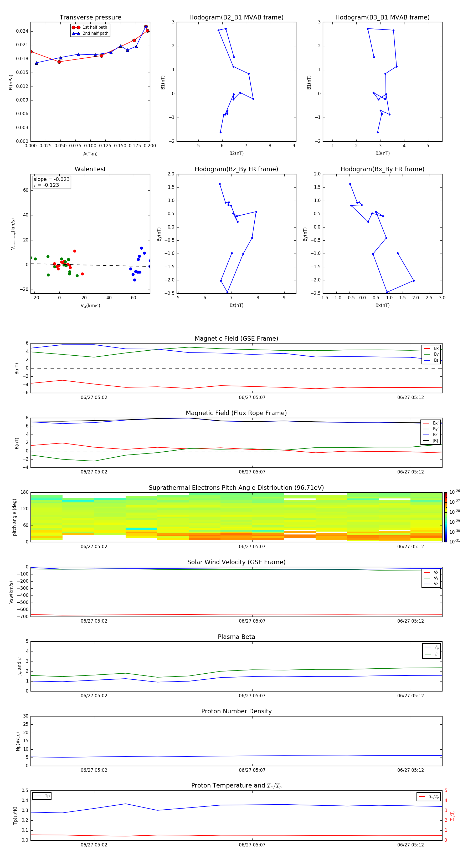Image resolution: width=473 pixels, height=868 pixels.
Task: Click '06/27 05:12' under proton temperature plot
Action: coord(410,845)
